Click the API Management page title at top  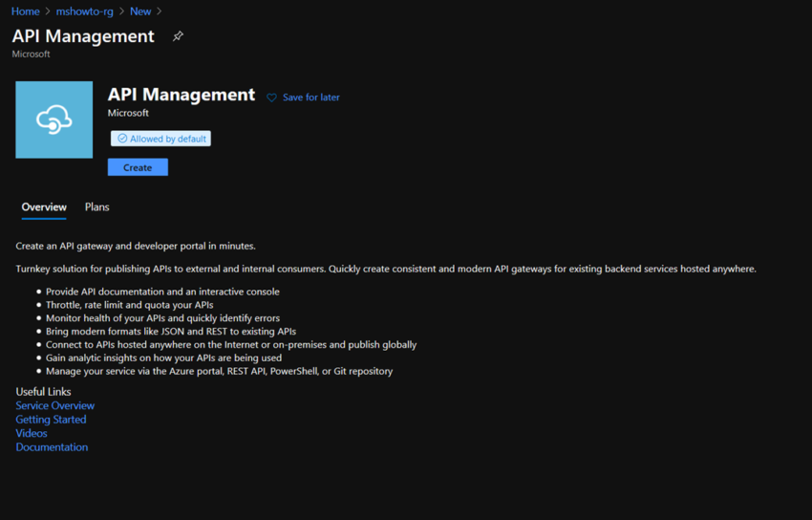coord(83,36)
